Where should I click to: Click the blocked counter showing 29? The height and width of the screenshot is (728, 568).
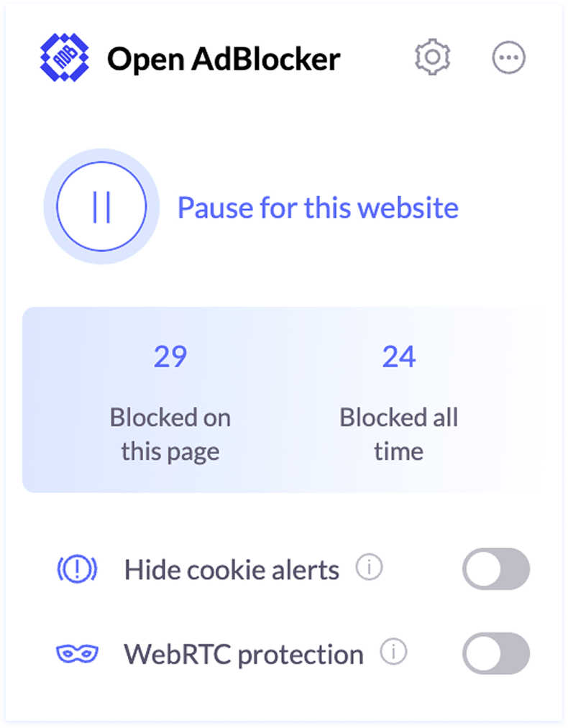[x=170, y=356]
